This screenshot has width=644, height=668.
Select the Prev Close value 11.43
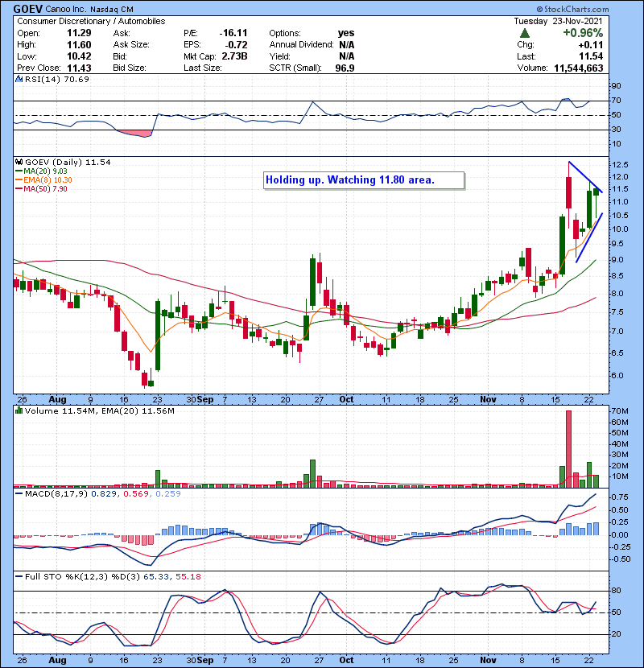(x=79, y=68)
